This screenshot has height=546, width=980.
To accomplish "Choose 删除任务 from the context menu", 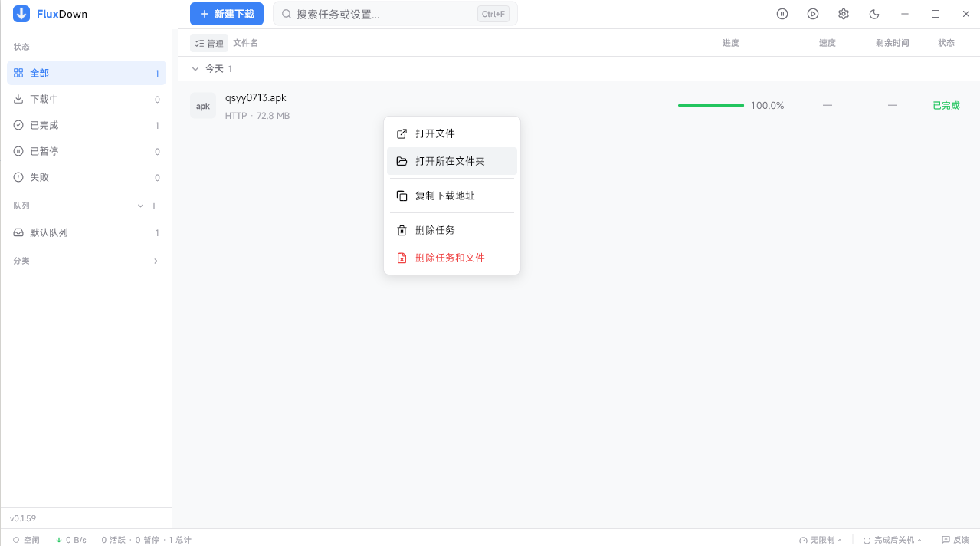I will pos(452,230).
